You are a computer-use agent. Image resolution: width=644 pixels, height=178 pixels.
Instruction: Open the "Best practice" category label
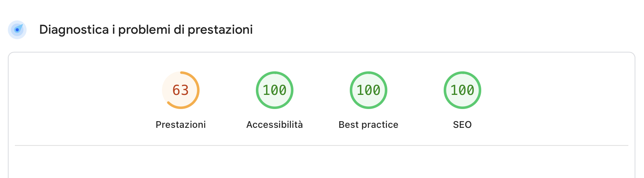tap(369, 125)
